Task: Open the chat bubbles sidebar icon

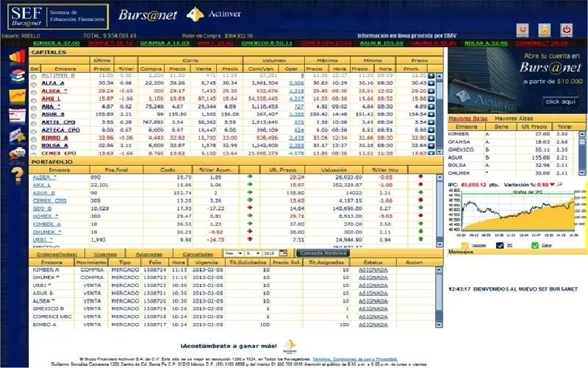Action: point(17,154)
